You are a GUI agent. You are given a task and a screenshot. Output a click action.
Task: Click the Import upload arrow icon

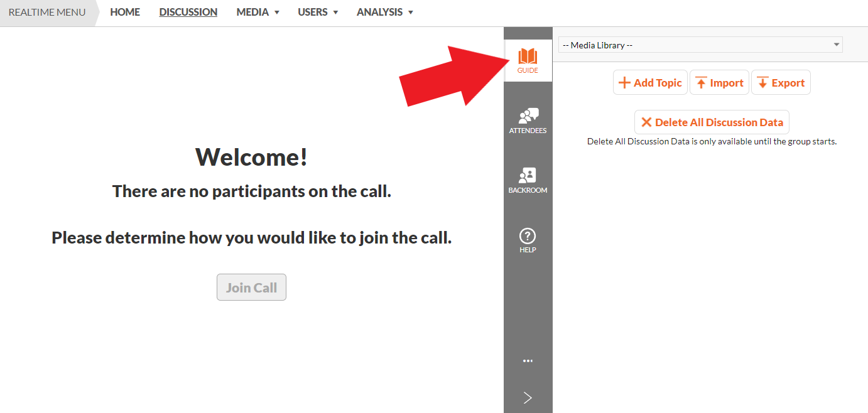pos(701,83)
